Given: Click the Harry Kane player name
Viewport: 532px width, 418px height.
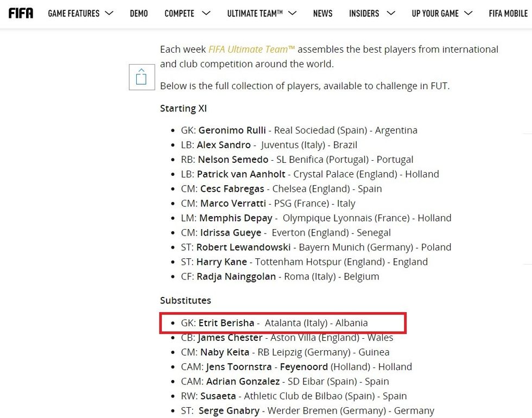Looking at the screenshot, I should (x=222, y=262).
